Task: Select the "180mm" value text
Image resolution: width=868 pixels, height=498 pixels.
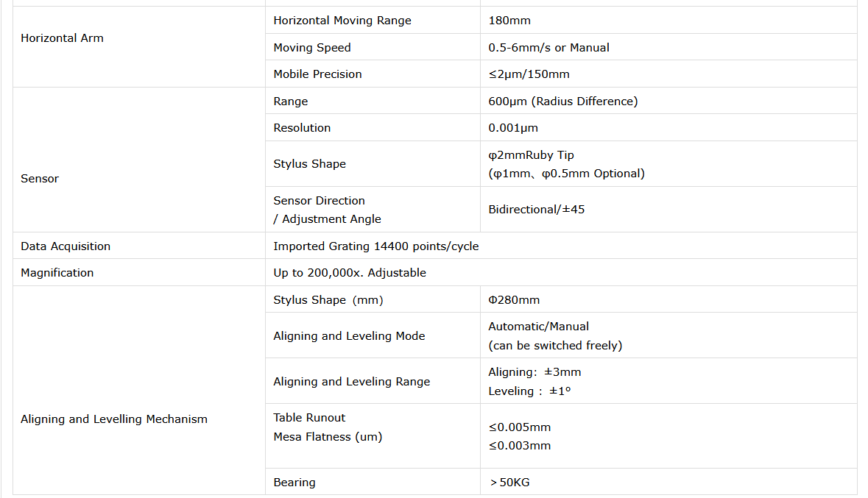Action: [x=509, y=21]
